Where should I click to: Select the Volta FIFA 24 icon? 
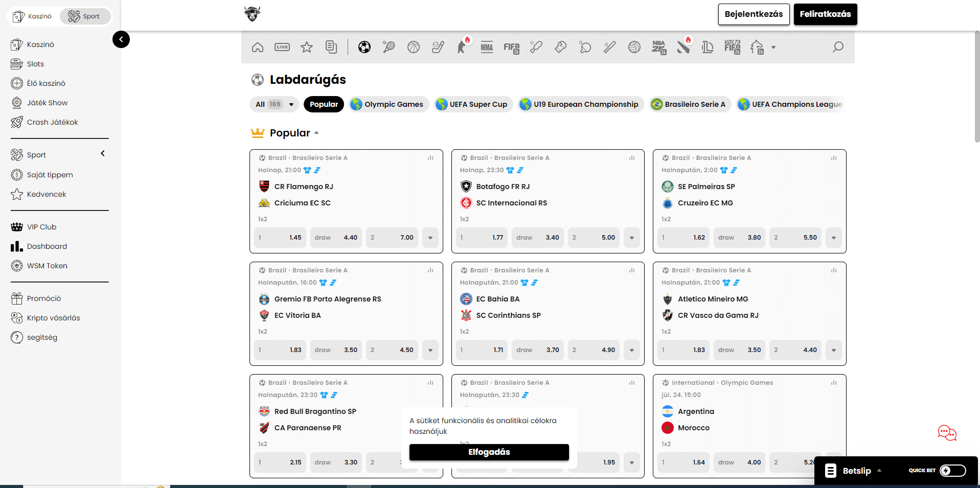pyautogui.click(x=733, y=47)
